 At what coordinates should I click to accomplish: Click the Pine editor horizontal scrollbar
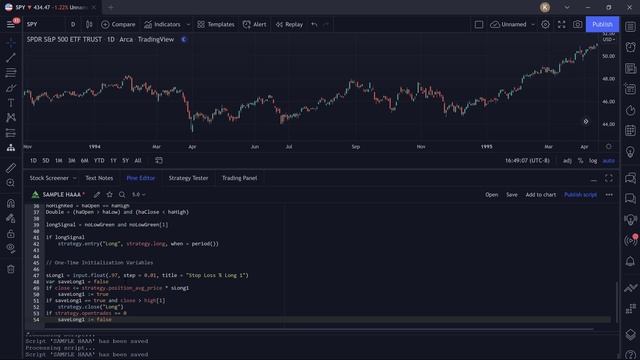(318, 329)
